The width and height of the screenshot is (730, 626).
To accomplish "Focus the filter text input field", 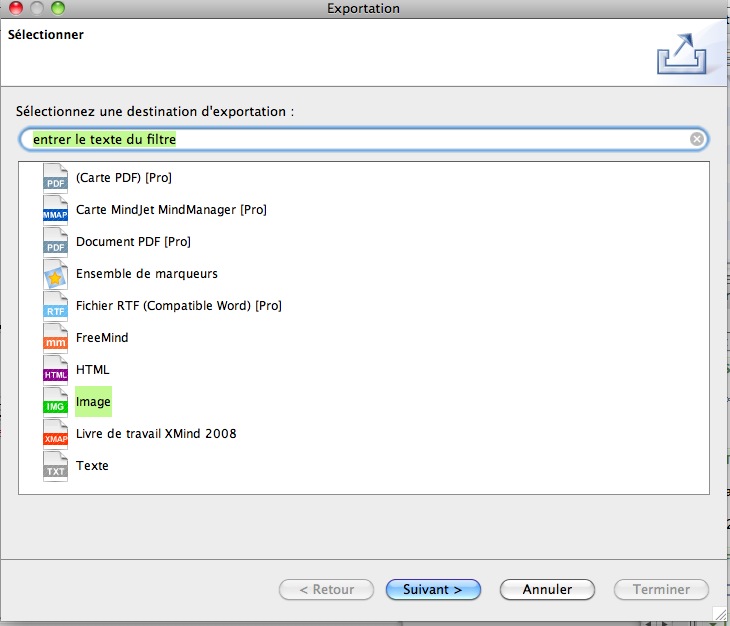I will [360, 140].
